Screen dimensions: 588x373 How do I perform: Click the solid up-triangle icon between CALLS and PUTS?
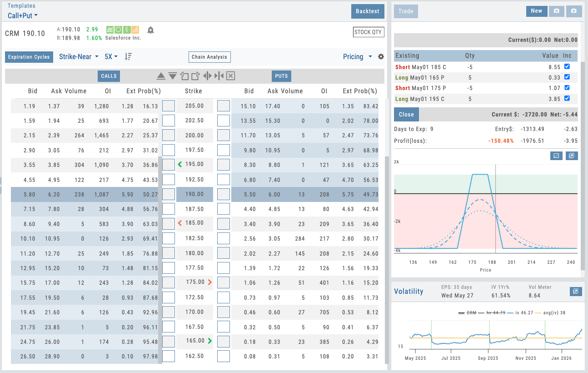click(x=161, y=76)
